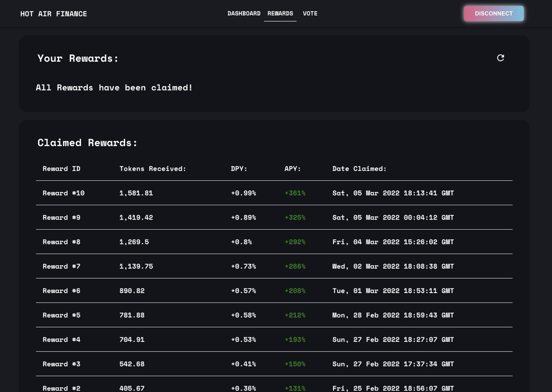
Task: Click APY value +212%
Action: (x=295, y=315)
